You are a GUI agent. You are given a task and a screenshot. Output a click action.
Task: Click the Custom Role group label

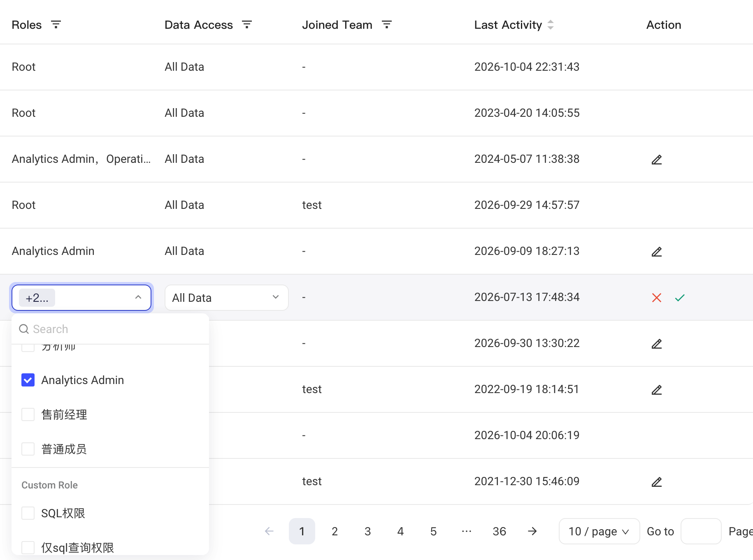click(x=49, y=485)
